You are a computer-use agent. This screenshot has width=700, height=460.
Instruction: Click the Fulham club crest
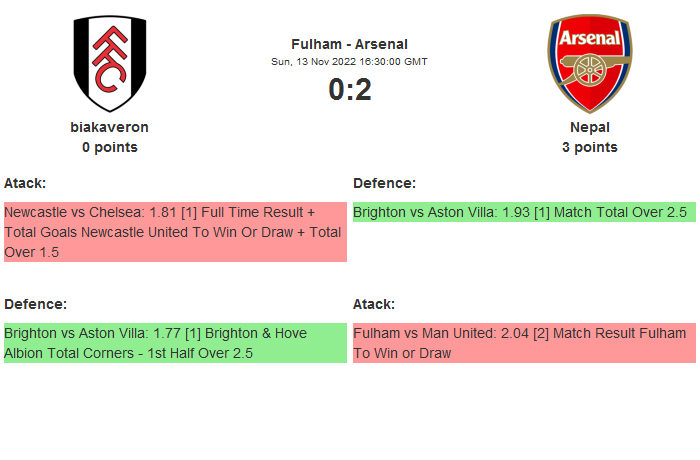(109, 64)
